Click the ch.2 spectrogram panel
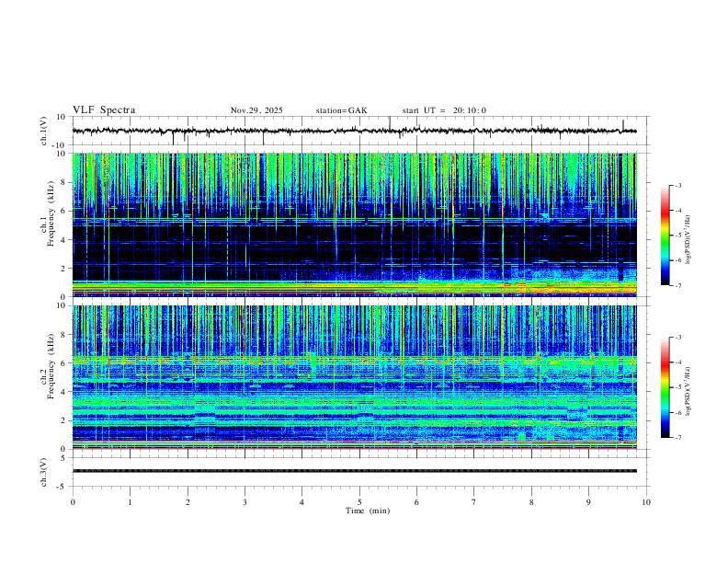Viewport: 728px width, 563px height. click(354, 377)
